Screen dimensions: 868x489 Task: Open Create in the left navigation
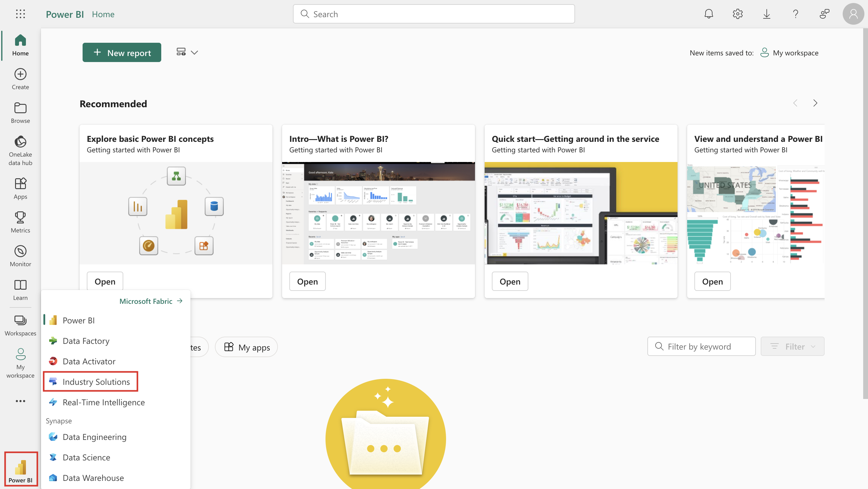tap(20, 79)
